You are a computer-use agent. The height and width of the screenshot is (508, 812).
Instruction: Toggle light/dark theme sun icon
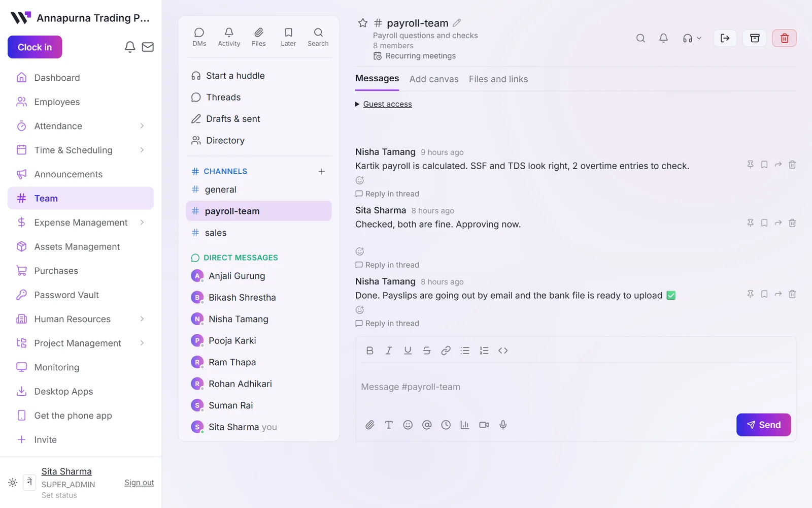(x=13, y=483)
